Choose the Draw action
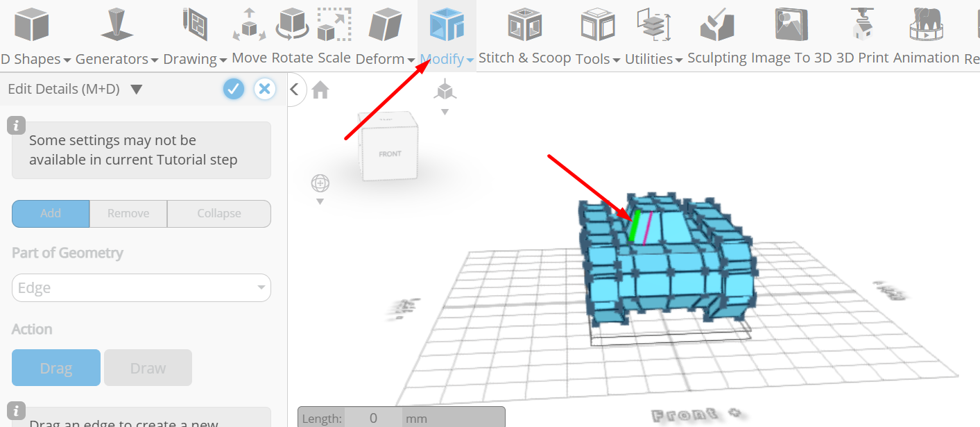Viewport: 980px width, 427px height. [x=148, y=368]
